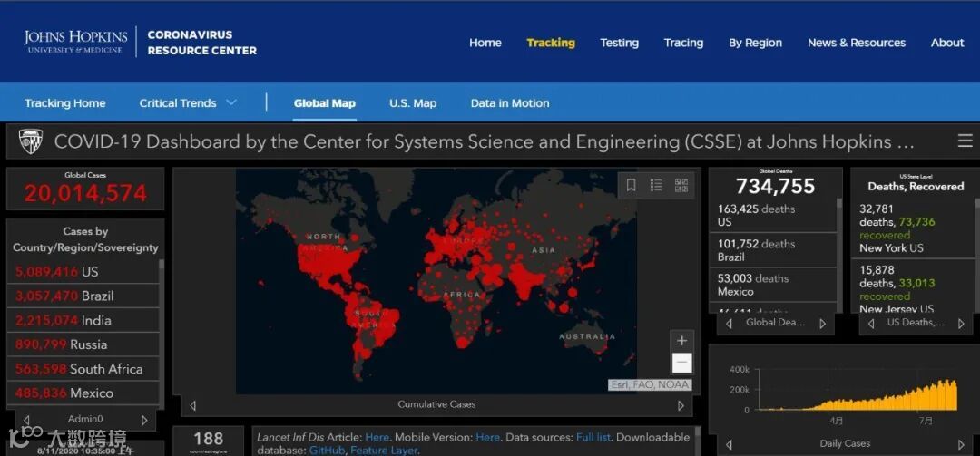Screen dimensions: 980x456
Task: Click the map bookmarks icon
Action: click(x=632, y=185)
